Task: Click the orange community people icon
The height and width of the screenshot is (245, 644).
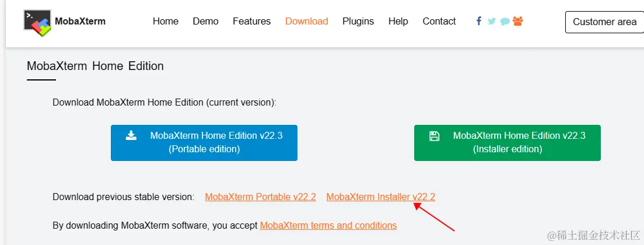Action: (x=518, y=21)
